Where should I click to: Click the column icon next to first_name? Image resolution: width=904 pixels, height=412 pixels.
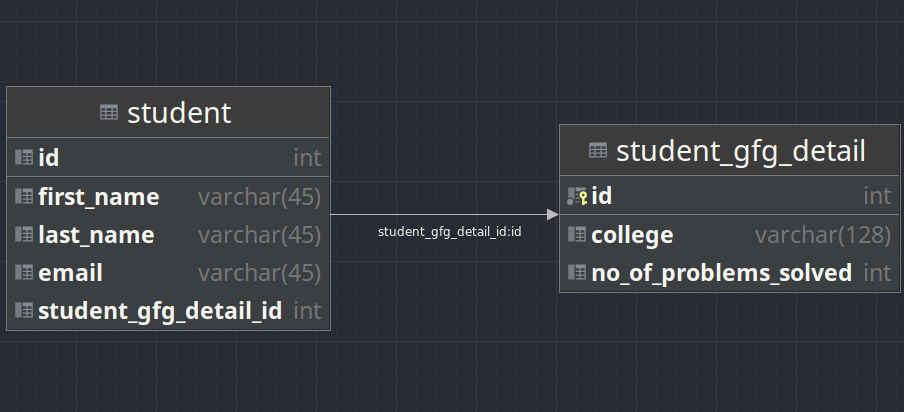click(x=24, y=197)
